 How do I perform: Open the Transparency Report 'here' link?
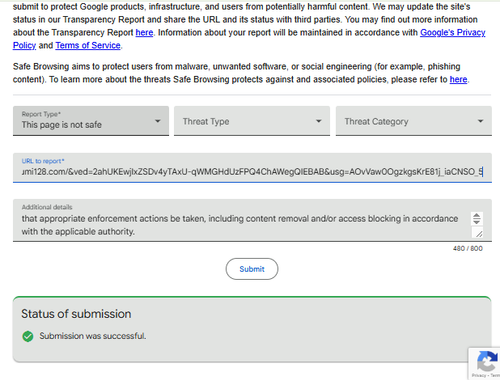pyautogui.click(x=144, y=33)
